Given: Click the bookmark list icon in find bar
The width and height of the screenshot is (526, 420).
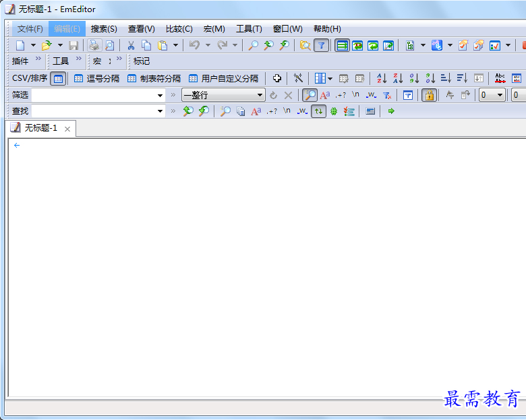Looking at the screenshot, I should pyautogui.click(x=349, y=111).
